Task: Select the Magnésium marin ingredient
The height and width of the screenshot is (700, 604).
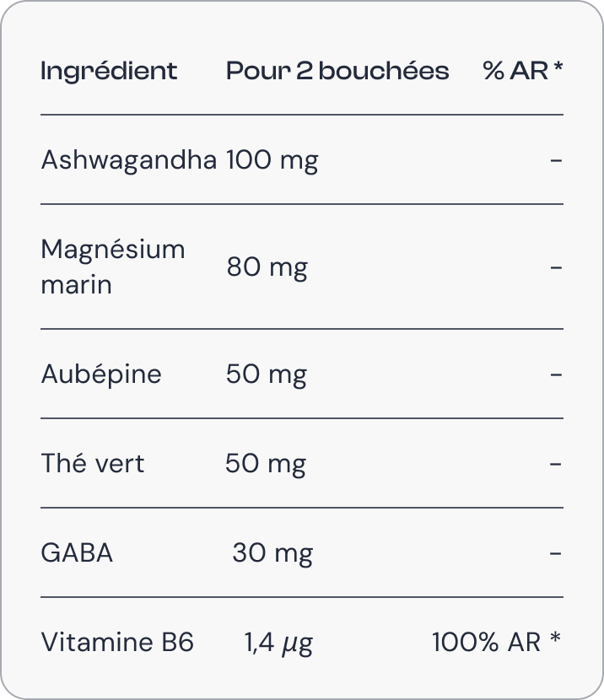Action: tap(113, 267)
